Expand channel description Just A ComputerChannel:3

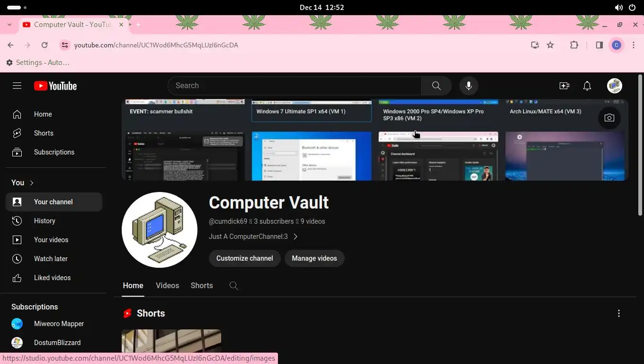pyautogui.click(x=253, y=237)
